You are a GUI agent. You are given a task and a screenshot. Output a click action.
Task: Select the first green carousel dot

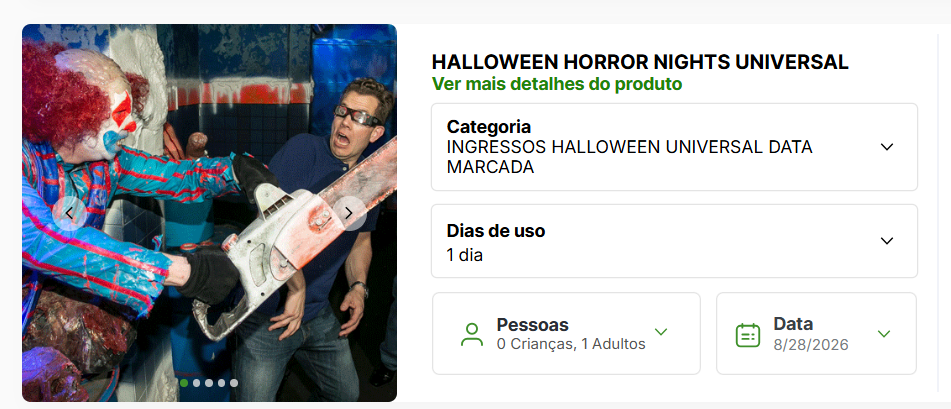point(184,383)
